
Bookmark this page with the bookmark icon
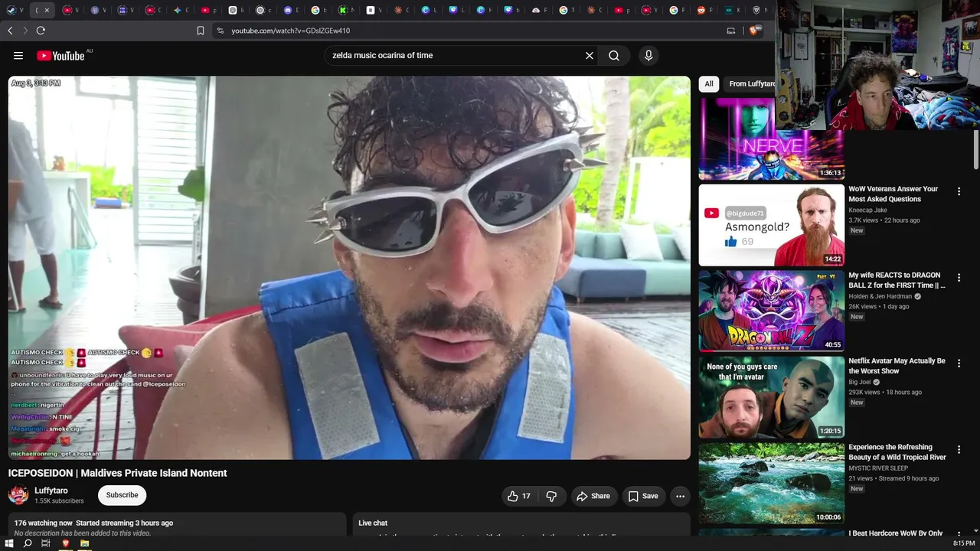point(201,31)
